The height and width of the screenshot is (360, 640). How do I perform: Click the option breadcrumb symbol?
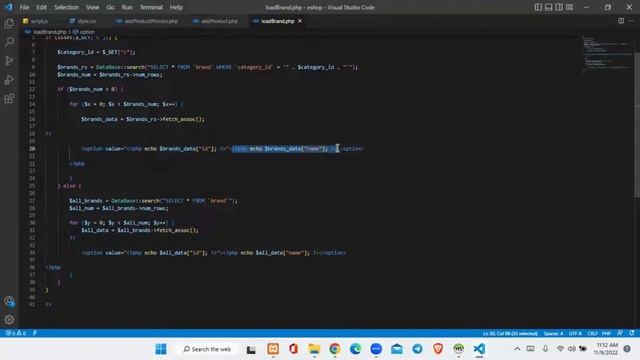[x=87, y=31]
